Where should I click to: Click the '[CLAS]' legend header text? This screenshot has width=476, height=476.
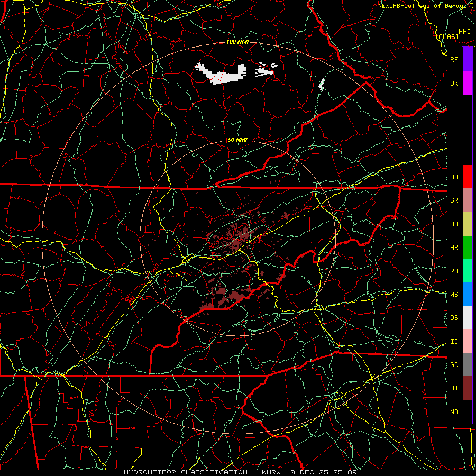[447, 36]
